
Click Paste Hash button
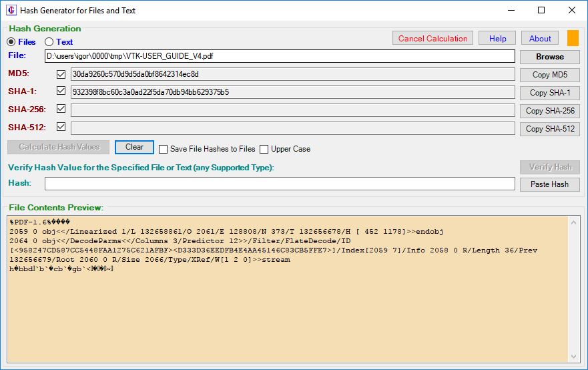coord(549,184)
